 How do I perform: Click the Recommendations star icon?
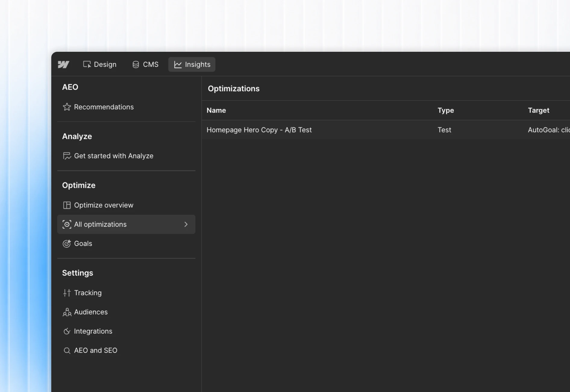[67, 107]
